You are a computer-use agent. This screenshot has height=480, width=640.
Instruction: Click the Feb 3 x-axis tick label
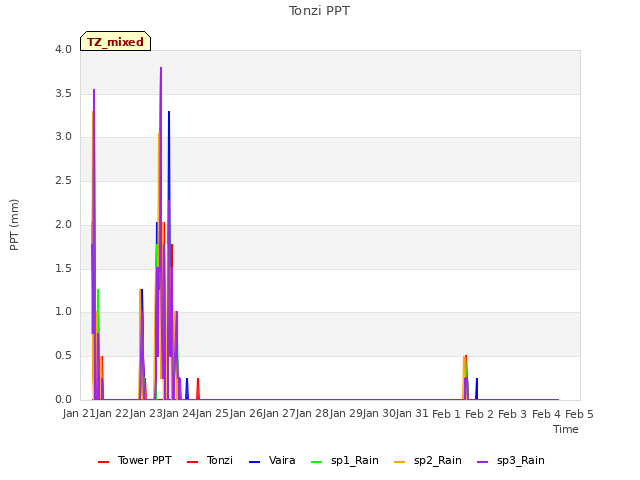(x=513, y=414)
